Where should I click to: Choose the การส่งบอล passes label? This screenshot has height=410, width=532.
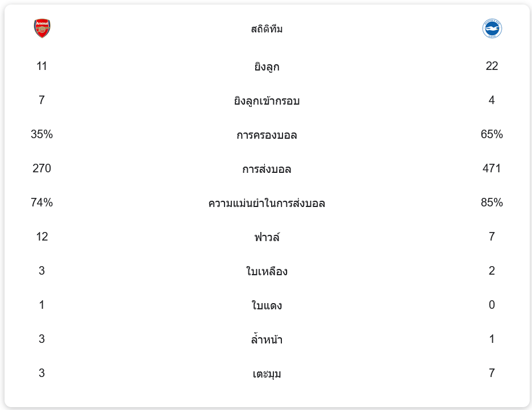267,169
